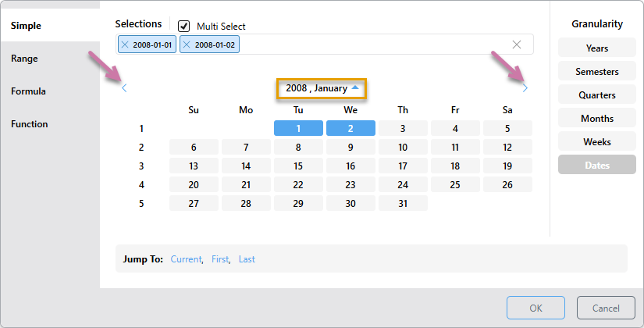Remove the 2008-01-01 selection chip
The image size is (644, 328).
point(125,45)
